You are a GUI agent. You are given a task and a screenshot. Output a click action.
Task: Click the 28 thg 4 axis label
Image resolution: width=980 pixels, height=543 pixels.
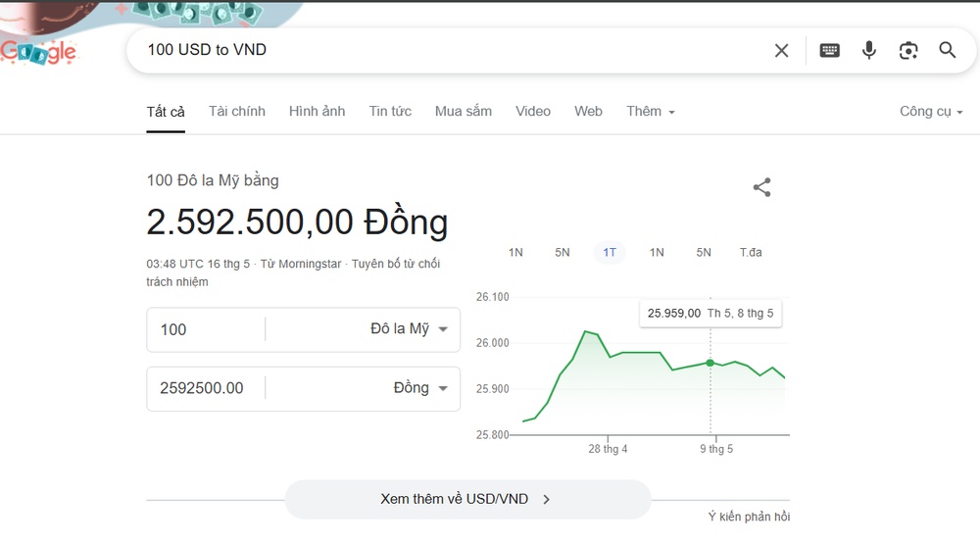(x=608, y=449)
